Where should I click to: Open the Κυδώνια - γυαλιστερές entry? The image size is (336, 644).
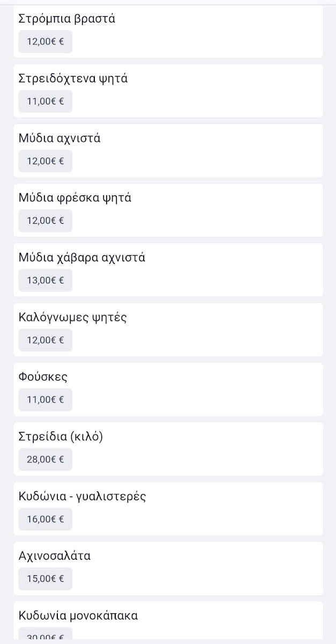(x=82, y=496)
